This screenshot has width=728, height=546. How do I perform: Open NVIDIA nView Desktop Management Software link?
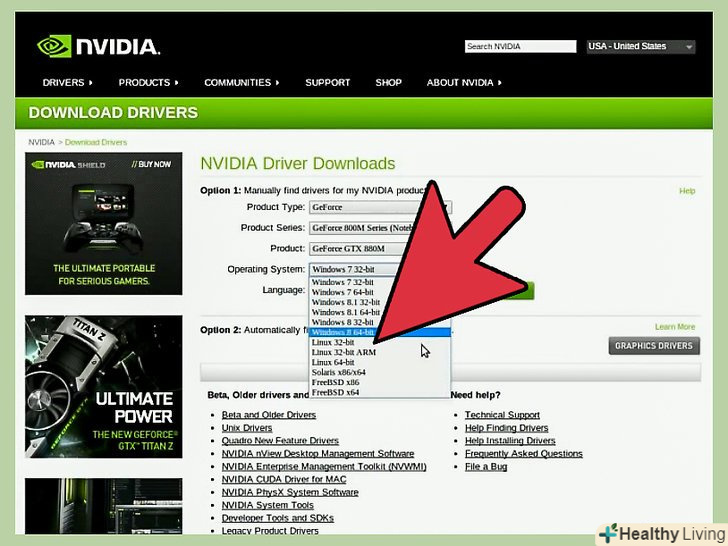point(318,454)
